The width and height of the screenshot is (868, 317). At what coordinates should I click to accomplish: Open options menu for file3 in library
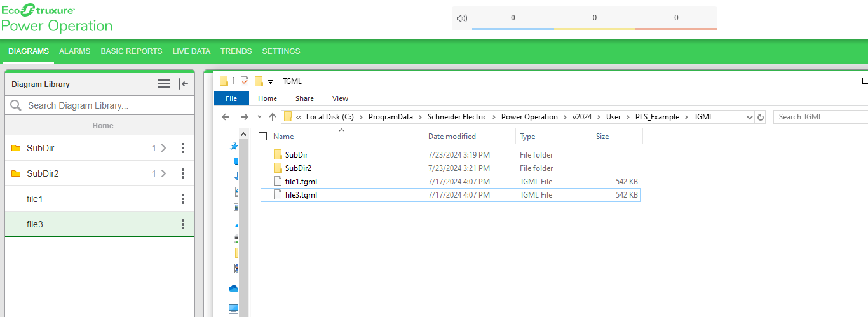click(183, 224)
